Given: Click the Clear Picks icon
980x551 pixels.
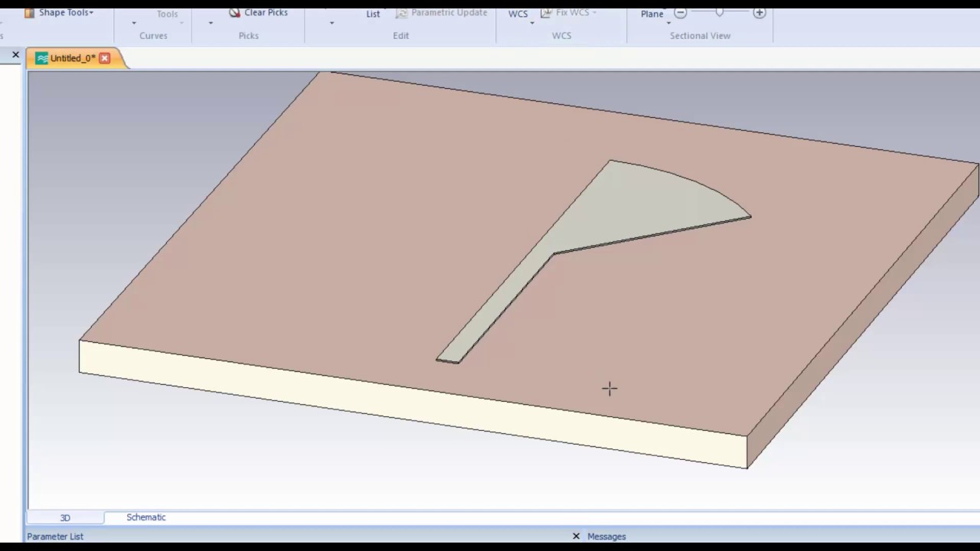Looking at the screenshot, I should pyautogui.click(x=235, y=13).
